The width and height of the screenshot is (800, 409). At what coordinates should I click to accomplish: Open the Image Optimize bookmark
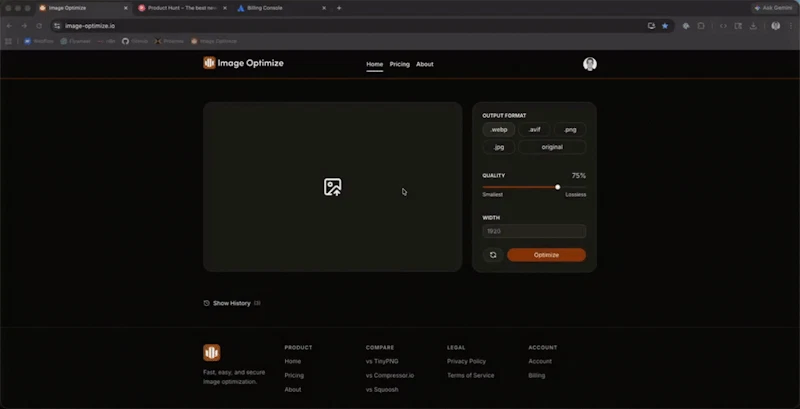[214, 41]
